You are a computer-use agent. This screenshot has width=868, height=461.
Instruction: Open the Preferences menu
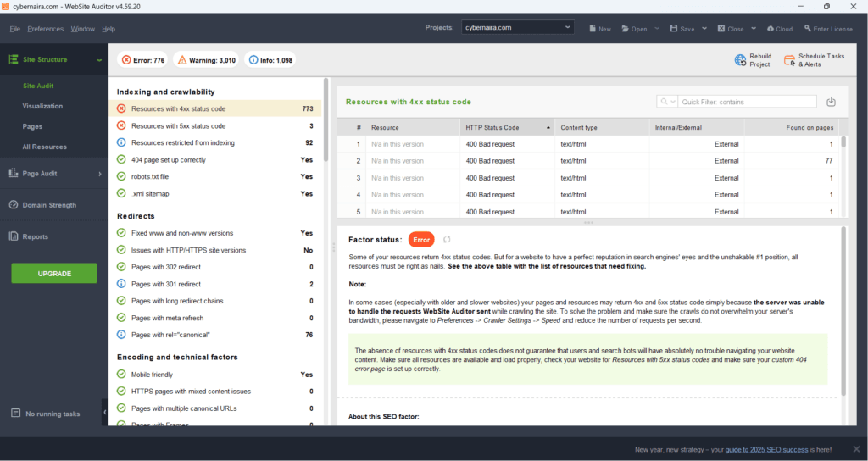click(46, 29)
